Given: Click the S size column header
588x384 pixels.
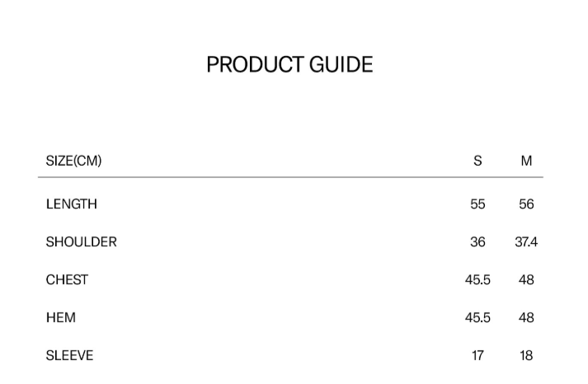Looking at the screenshot, I should [477, 161].
